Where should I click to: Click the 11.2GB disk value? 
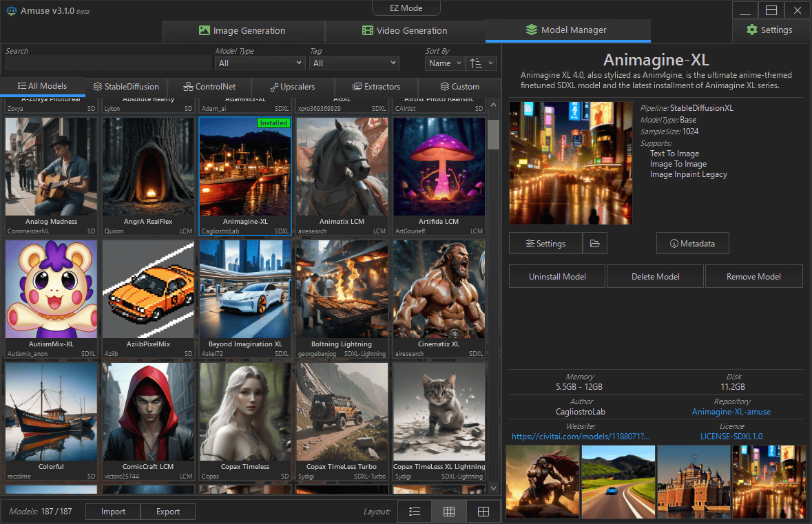[x=733, y=387]
